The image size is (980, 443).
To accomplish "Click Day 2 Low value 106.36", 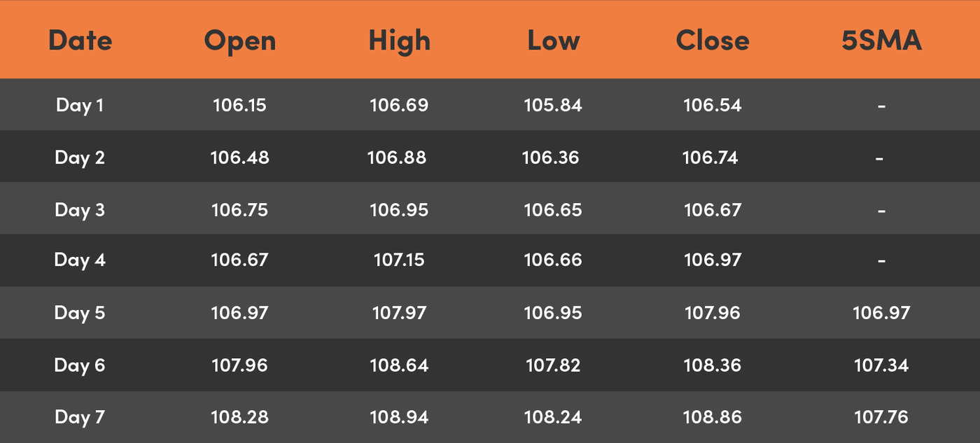I will click(551, 157).
